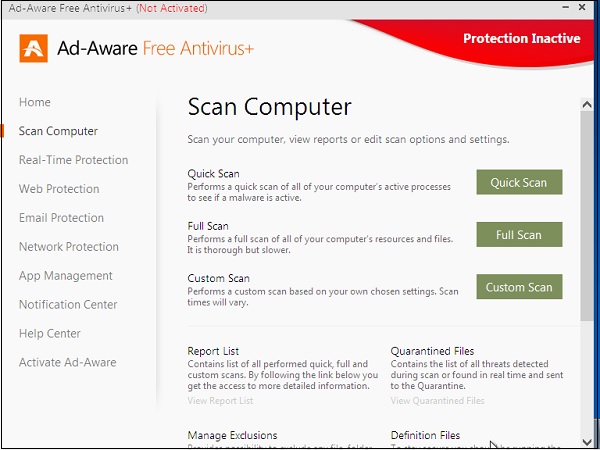Select Scan Computer in sidebar

click(58, 131)
